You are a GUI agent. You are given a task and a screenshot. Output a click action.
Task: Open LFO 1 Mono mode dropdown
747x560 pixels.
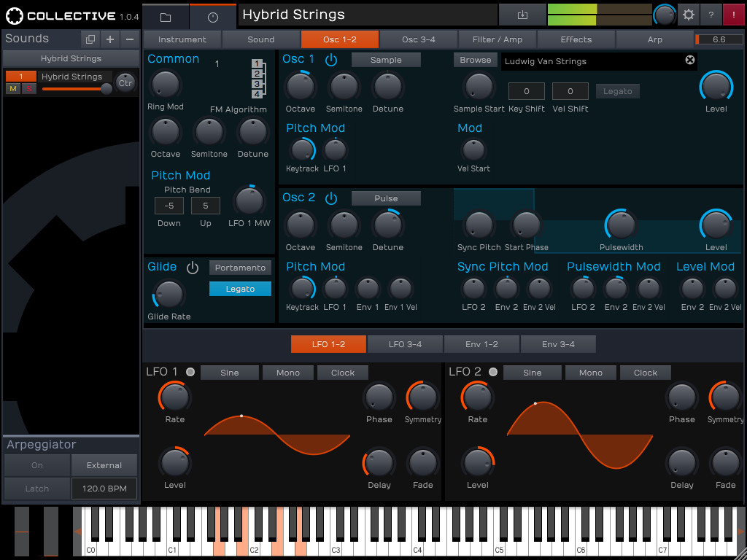click(x=287, y=373)
